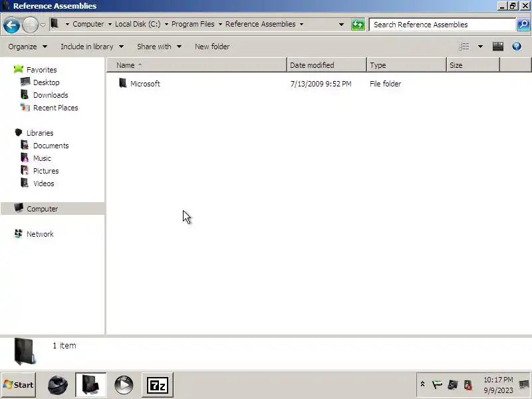532x399 pixels.
Task: Click the Reference Assemblies breadcrumb
Action: 260,24
